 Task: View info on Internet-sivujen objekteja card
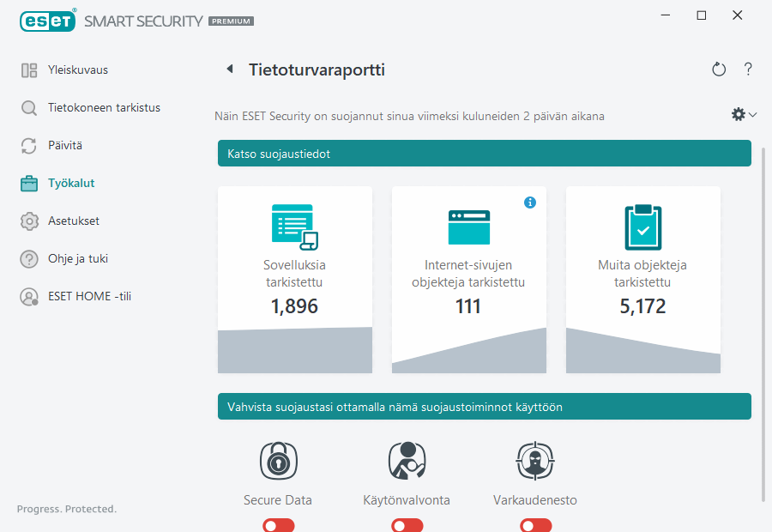(530, 203)
